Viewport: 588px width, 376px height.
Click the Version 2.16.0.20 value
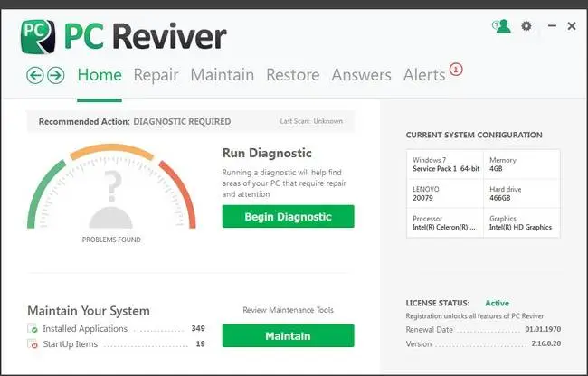click(x=546, y=343)
